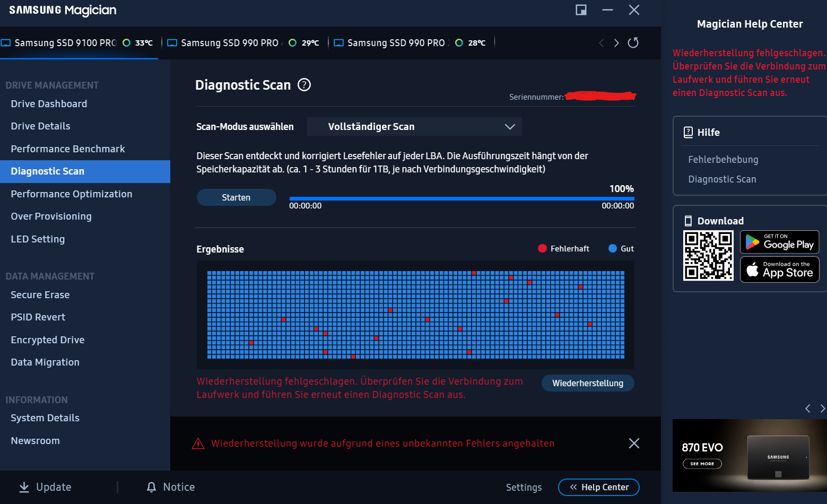
Task: Open the scan mode dropdown Vollständiger Scan
Action: pyautogui.click(x=414, y=127)
